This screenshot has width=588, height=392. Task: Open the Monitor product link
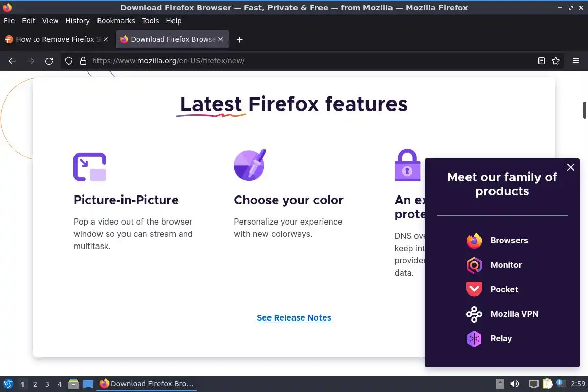(506, 265)
